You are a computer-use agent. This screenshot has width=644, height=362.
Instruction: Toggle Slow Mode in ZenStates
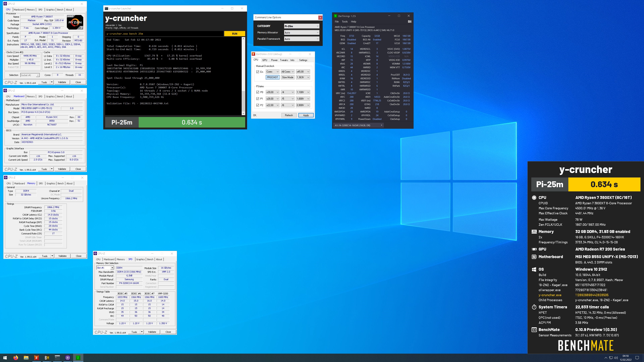(287, 77)
